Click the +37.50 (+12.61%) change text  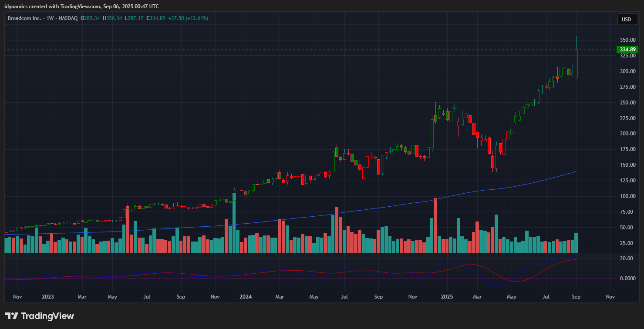[188, 18]
